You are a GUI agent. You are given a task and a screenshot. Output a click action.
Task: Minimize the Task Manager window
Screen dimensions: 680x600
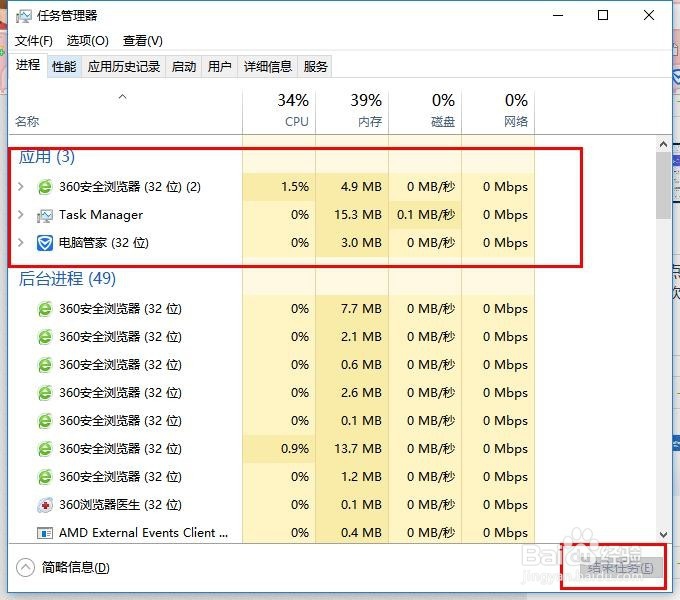(x=558, y=16)
